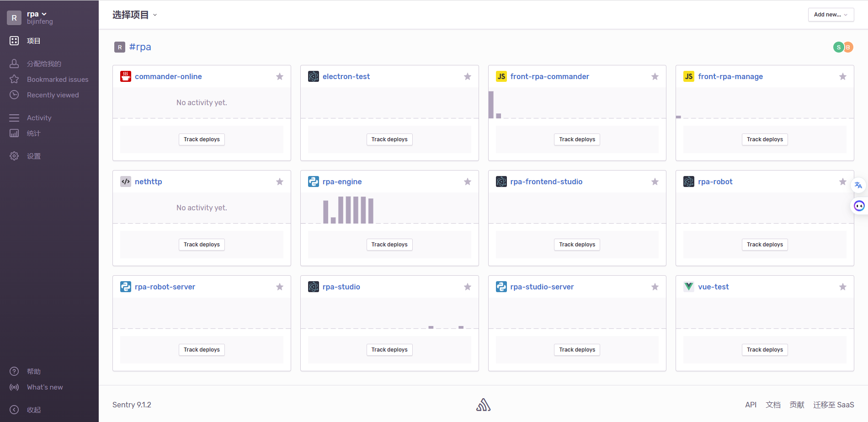Bookmark the rpa-robot project star
Viewport: 868px width, 422px height.
(843, 182)
